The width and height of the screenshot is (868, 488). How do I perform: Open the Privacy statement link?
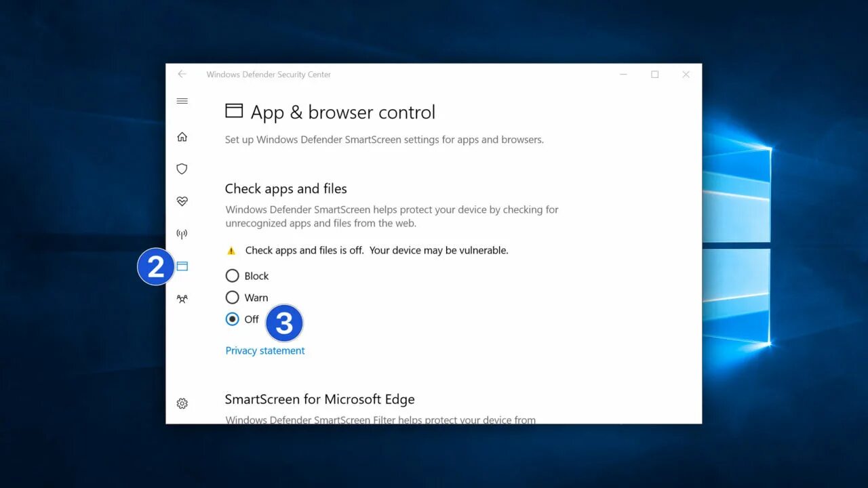[265, 350]
